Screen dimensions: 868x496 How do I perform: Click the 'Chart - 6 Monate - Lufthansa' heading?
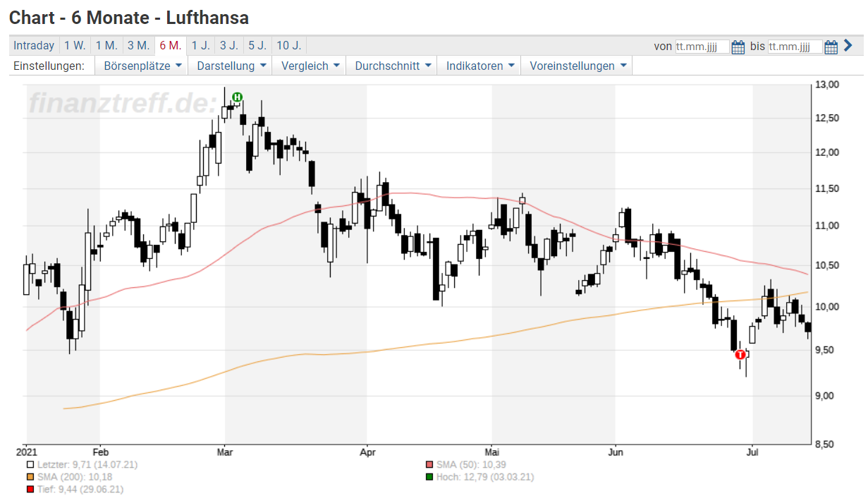129,17
